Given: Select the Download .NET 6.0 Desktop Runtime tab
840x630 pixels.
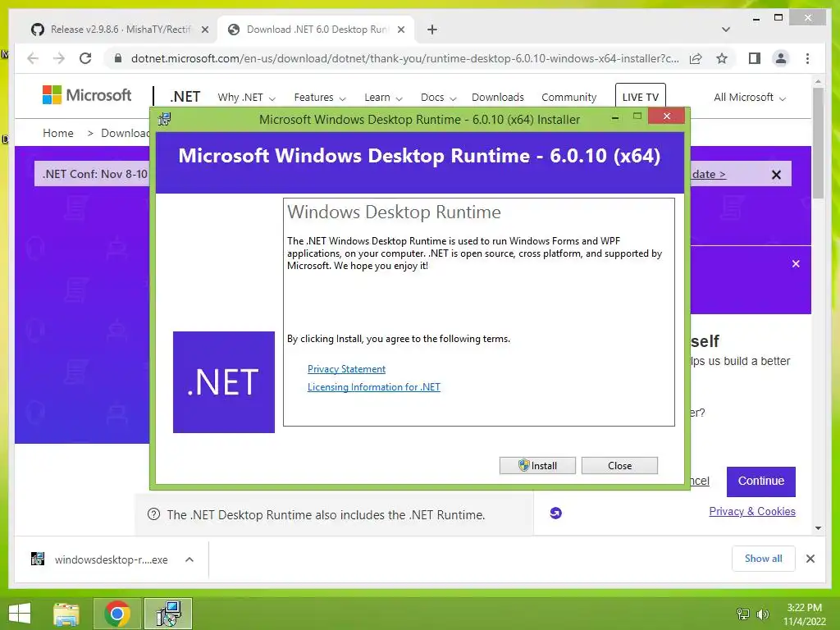Looking at the screenshot, I should pyautogui.click(x=317, y=30).
